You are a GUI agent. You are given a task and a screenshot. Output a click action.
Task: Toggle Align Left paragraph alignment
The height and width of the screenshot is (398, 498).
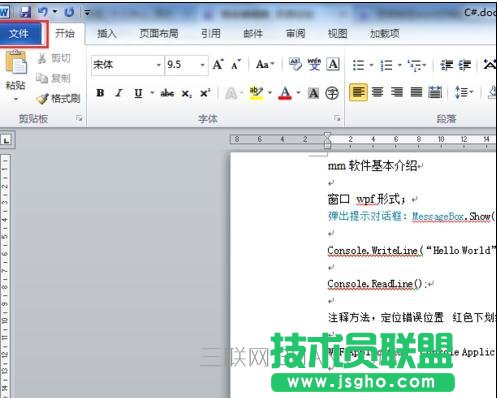[358, 92]
